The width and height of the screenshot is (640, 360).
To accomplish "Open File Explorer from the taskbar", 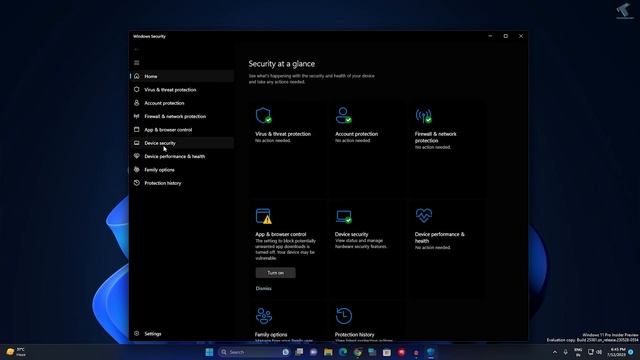I will tap(328, 352).
